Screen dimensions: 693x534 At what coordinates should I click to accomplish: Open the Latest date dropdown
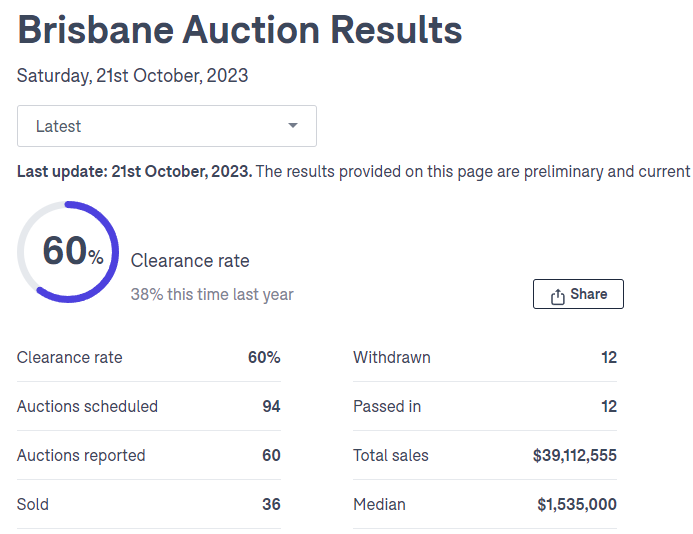pos(166,126)
